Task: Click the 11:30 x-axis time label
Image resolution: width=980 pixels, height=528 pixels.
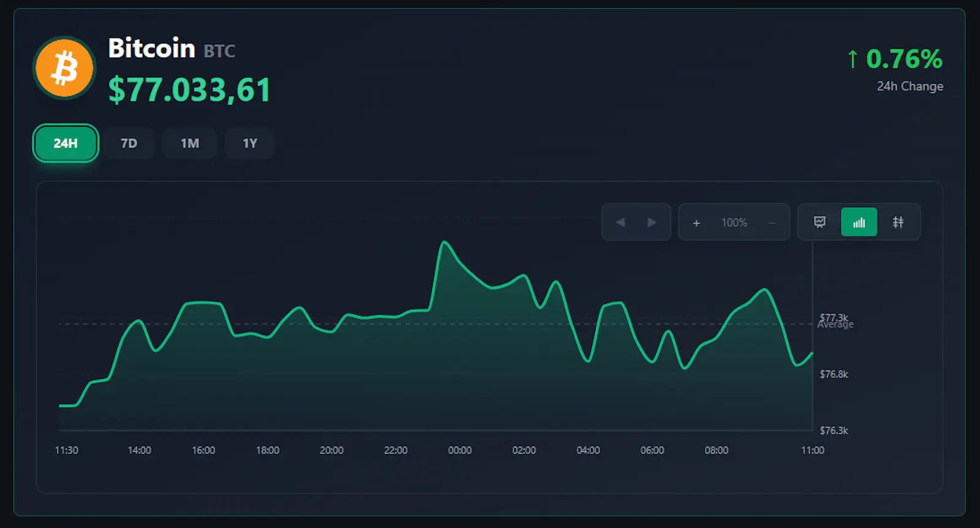Action: 67,450
